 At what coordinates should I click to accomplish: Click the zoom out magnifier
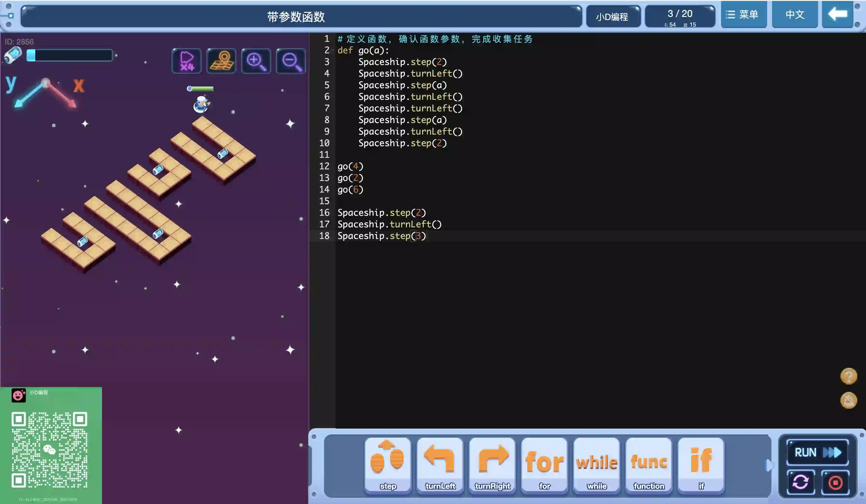(291, 61)
